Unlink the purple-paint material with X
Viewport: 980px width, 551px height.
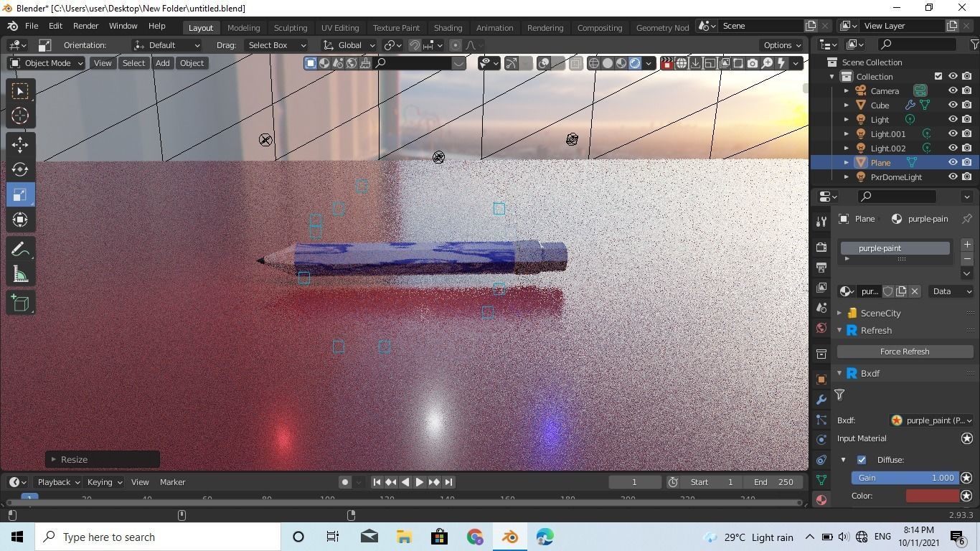pyautogui.click(x=915, y=291)
